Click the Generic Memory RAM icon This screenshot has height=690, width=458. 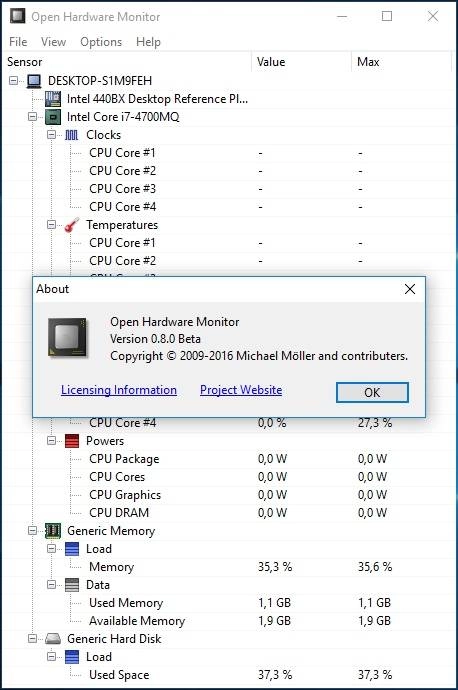pos(53,531)
